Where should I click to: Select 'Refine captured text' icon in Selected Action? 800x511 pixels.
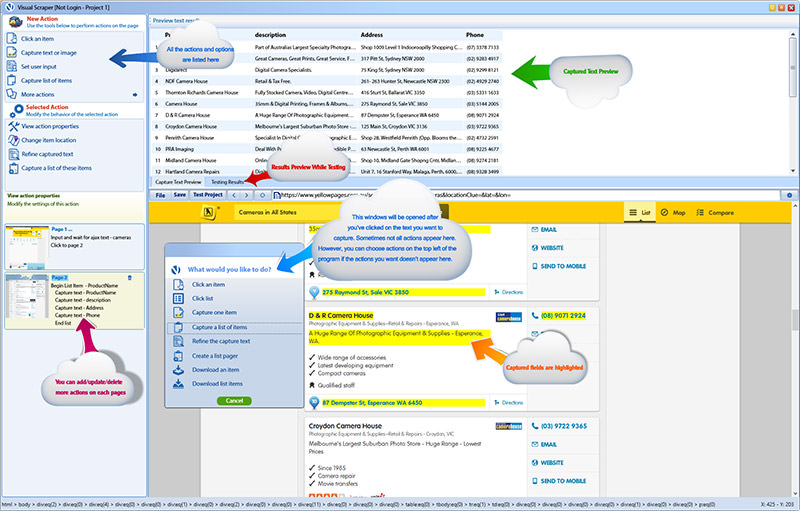13,154
